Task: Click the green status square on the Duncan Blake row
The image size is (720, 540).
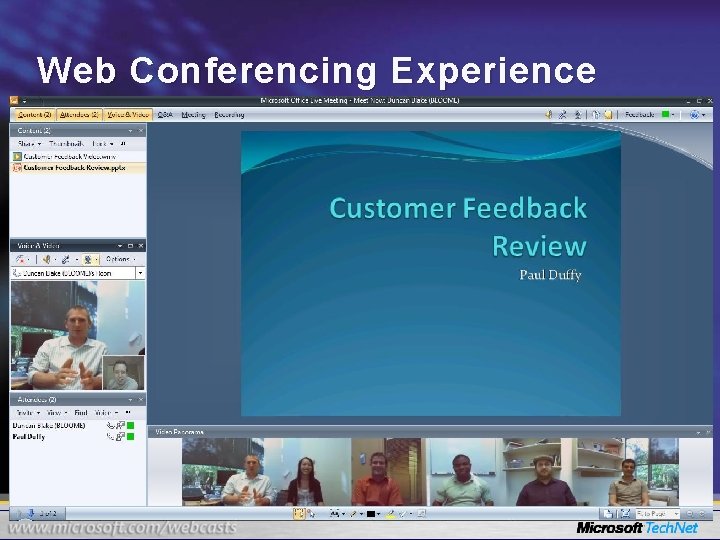Action: (x=130, y=426)
